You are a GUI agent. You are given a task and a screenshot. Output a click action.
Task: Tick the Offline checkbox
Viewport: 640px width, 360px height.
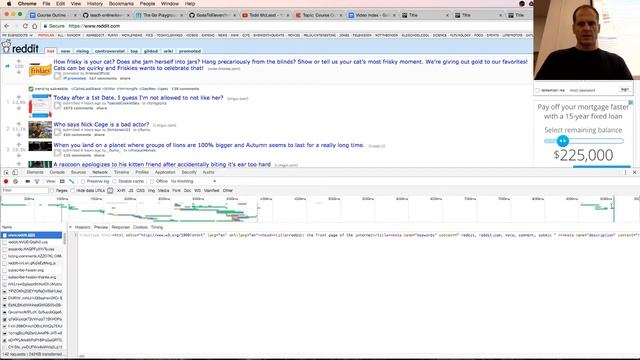(x=152, y=181)
